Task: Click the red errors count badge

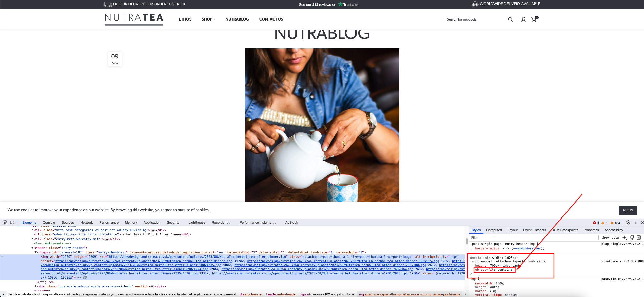Action: pos(596,223)
